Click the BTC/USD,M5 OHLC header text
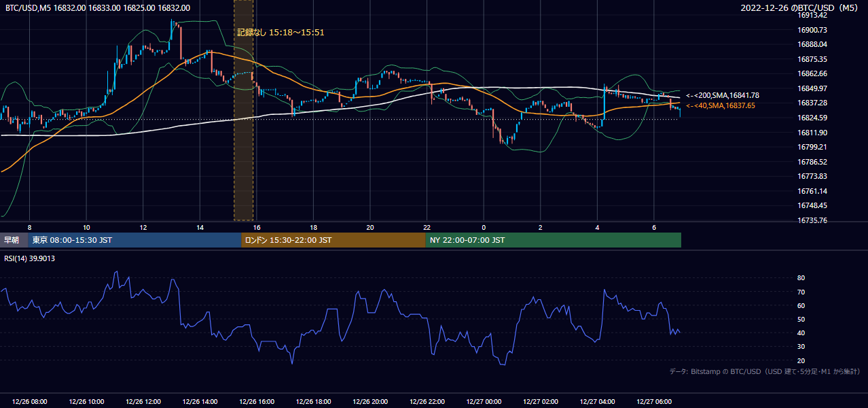This screenshot has width=868, height=408. coord(98,7)
